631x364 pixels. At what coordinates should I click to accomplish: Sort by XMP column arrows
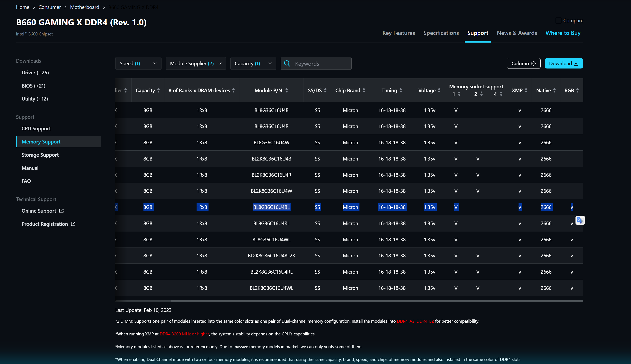[526, 91]
